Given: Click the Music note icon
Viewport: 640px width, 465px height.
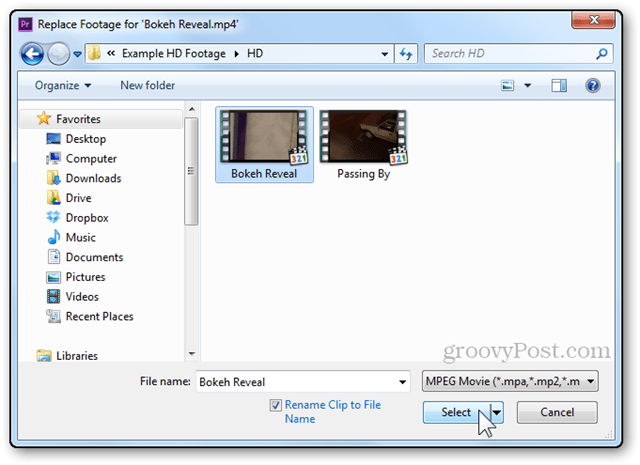Looking at the screenshot, I should (x=54, y=237).
